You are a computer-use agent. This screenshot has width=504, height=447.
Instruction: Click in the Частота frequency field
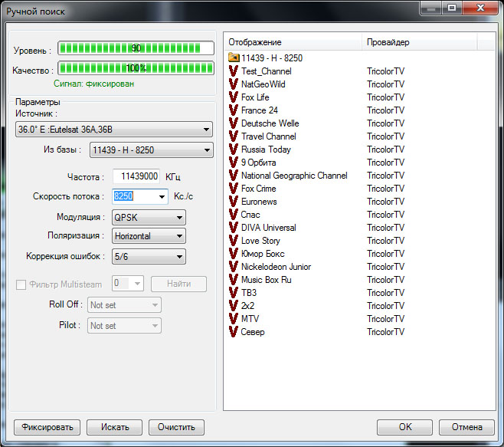pyautogui.click(x=136, y=176)
